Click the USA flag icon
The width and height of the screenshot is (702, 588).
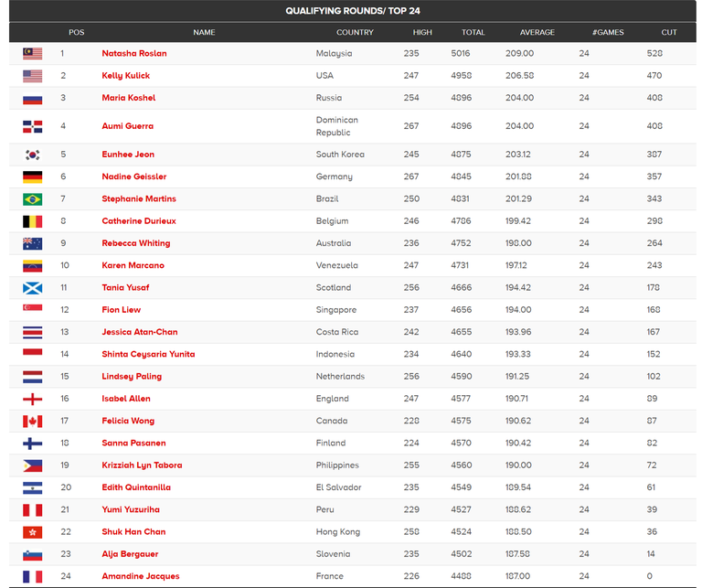coord(32,76)
